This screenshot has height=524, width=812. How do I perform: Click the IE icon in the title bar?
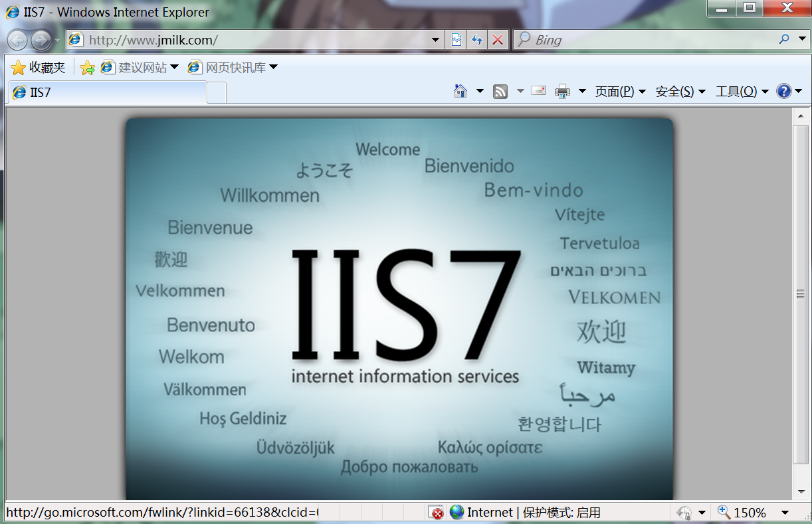click(12, 12)
